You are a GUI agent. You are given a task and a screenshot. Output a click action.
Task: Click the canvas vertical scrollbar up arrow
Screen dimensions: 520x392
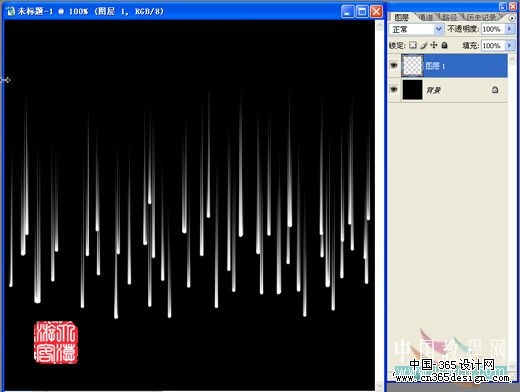[x=379, y=26]
